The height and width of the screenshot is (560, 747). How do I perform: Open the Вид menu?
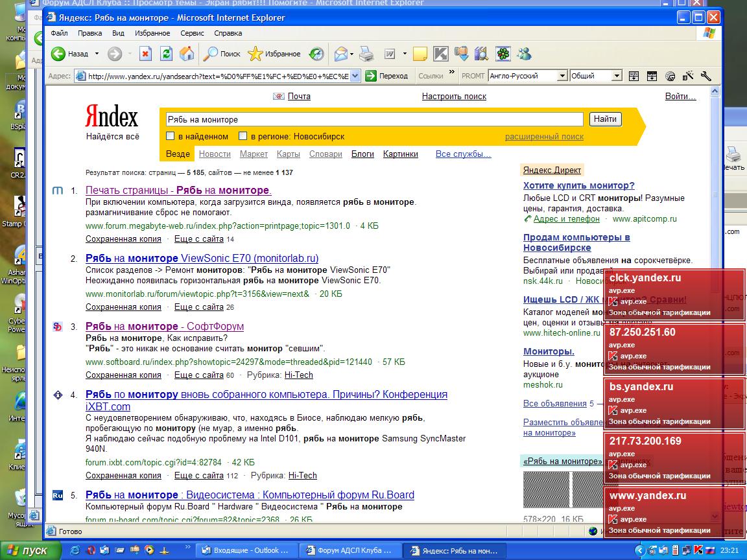[x=118, y=33]
